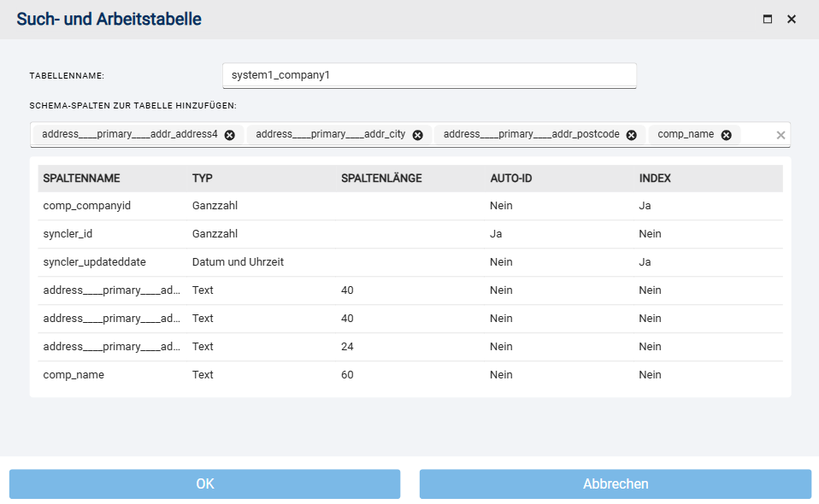This screenshot has width=819, height=504.
Task: Sort by Spaltenname column header
Action: pos(81,179)
